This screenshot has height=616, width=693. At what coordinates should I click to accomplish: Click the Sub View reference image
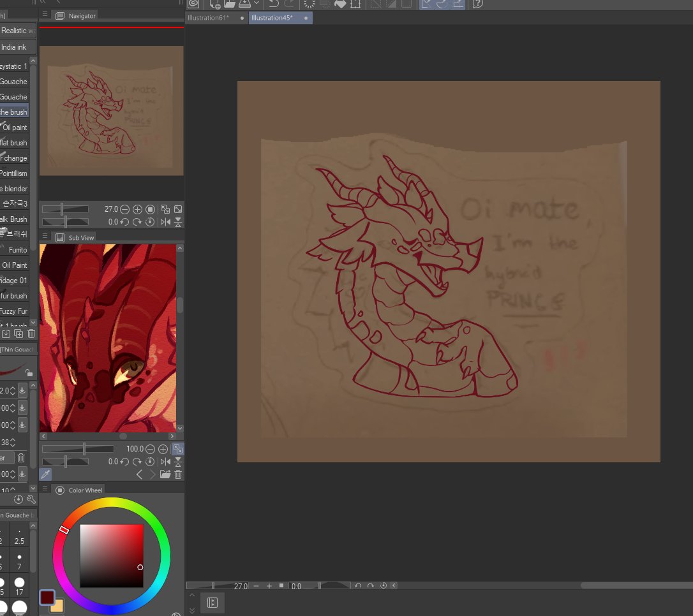[108, 338]
